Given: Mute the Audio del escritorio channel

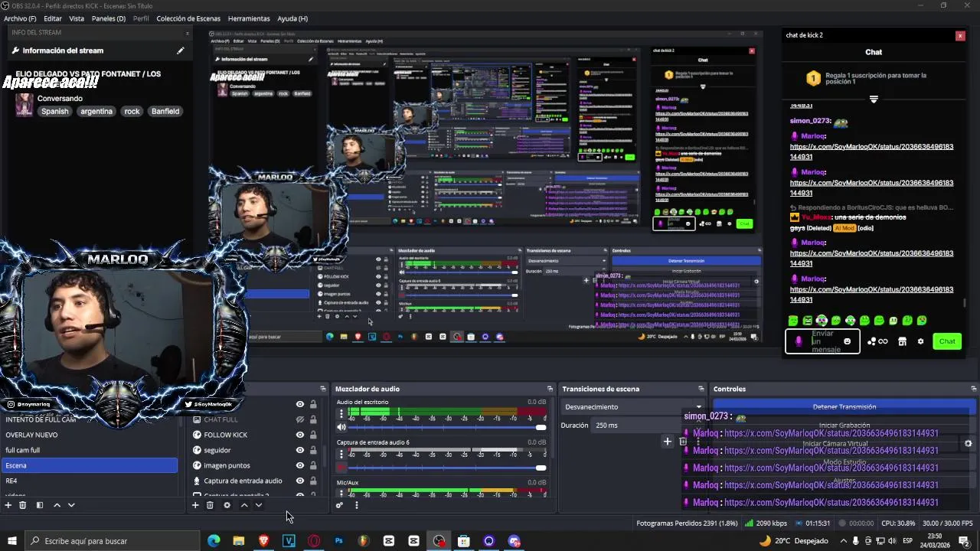Looking at the screenshot, I should point(341,427).
